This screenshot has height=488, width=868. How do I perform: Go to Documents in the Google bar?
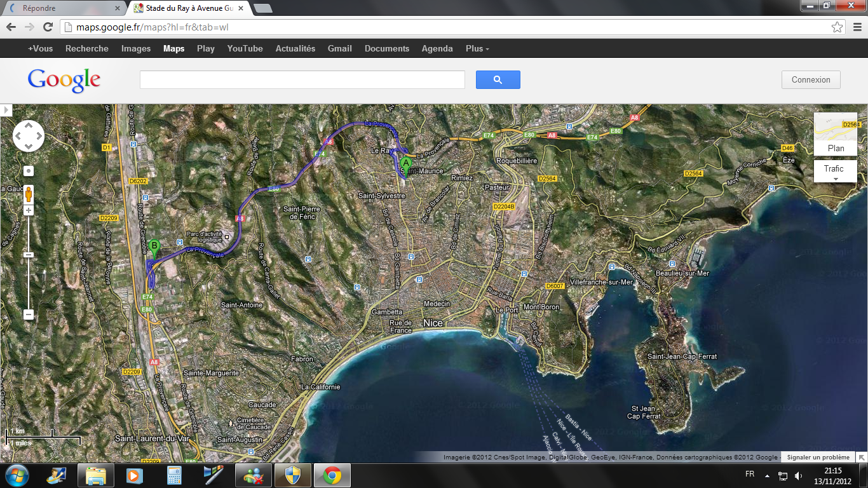387,48
